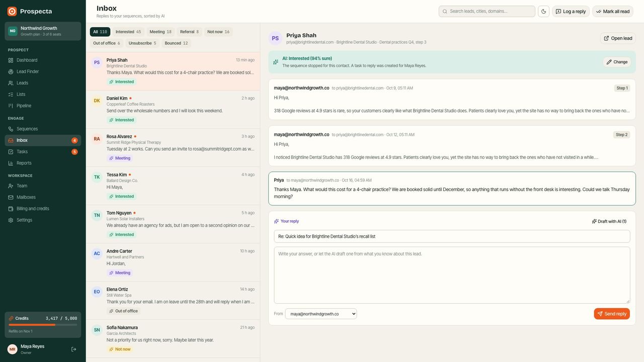Expand the From mailbox dropdown
644x362 pixels.
(x=321, y=314)
